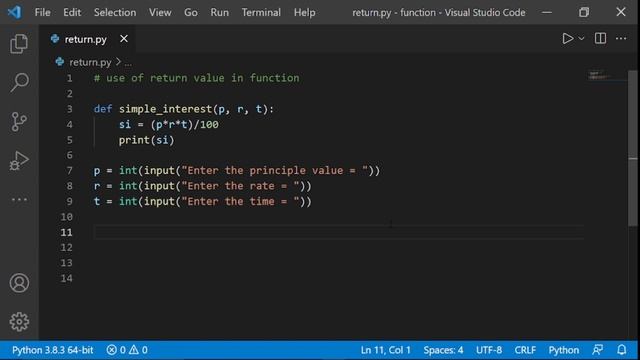The width and height of the screenshot is (640, 360).
Task: Select Python 3.8.3 64-bit interpreter in status bar
Action: pos(52,350)
